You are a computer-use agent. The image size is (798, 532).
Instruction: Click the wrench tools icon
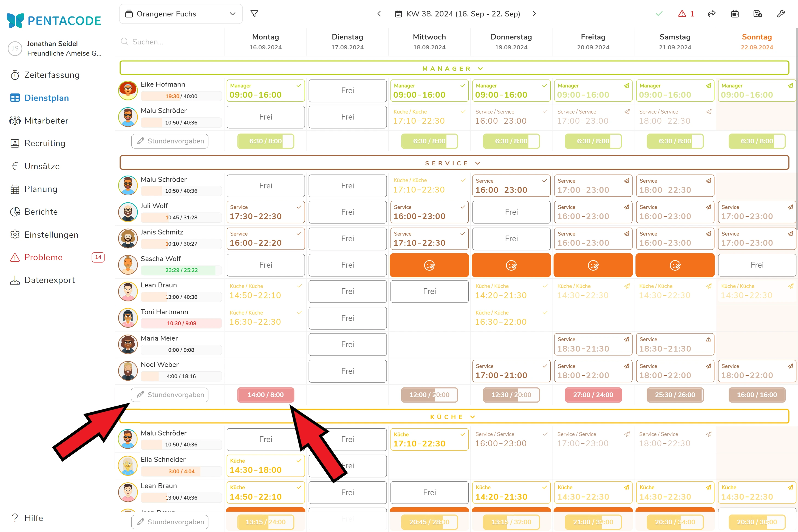click(x=781, y=13)
